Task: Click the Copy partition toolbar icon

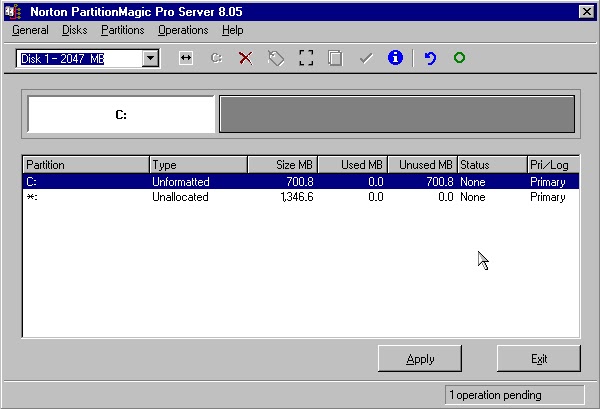Action: point(335,58)
